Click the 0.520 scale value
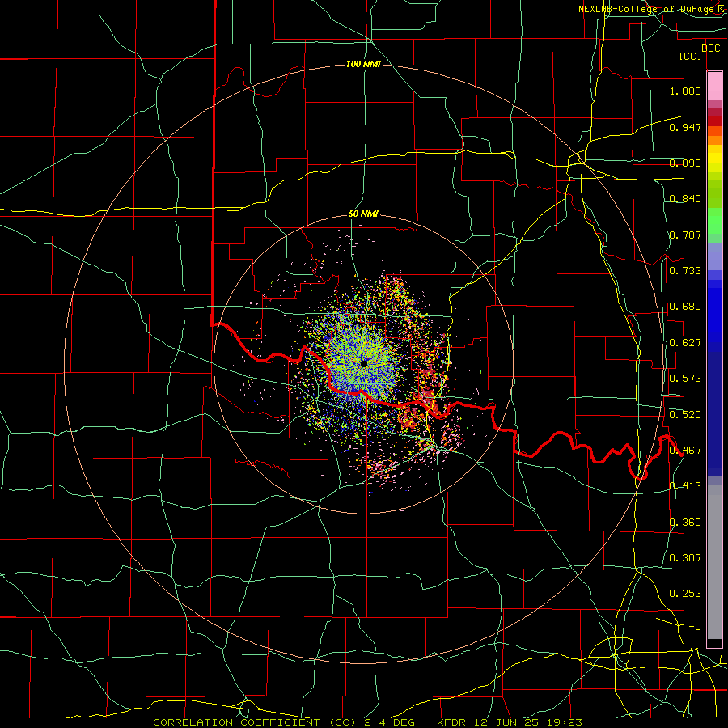728x728 pixels. pyautogui.click(x=685, y=415)
